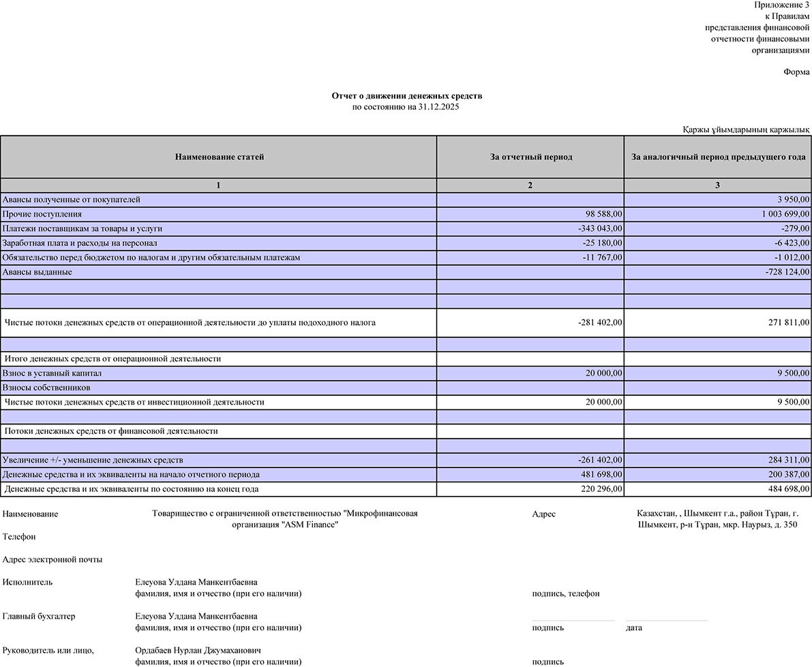This screenshot has width=812, height=667.
Task: Select 'Итого денежных средств от операционной деятельности'
Action: [113, 358]
